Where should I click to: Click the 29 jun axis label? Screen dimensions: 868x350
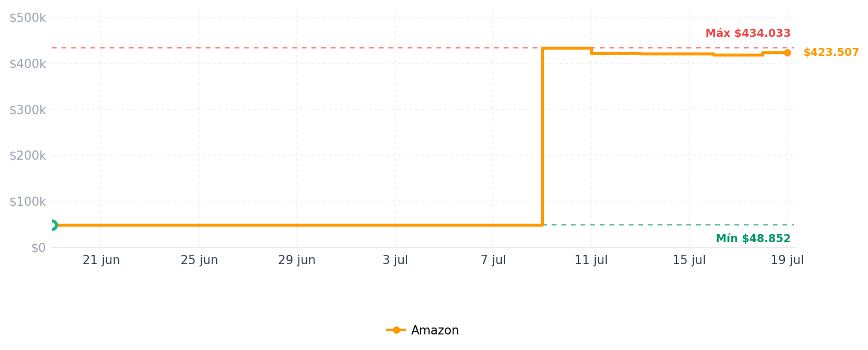click(297, 260)
